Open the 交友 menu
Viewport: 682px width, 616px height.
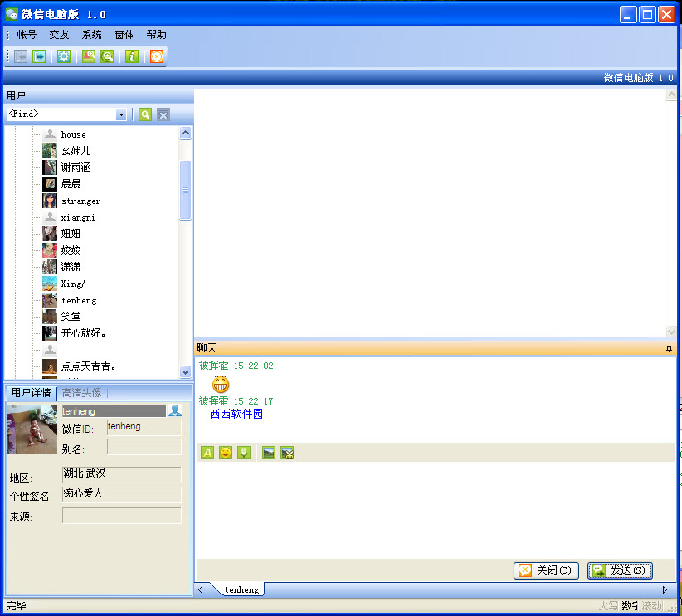(59, 35)
